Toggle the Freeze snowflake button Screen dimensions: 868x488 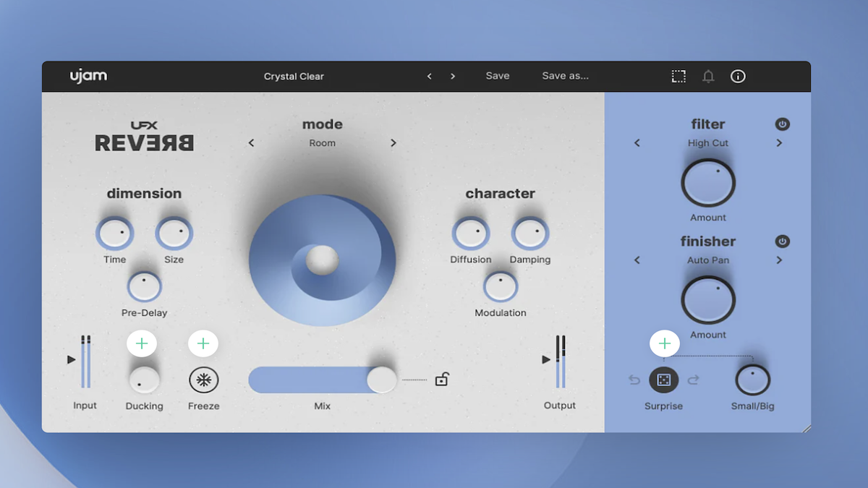(204, 380)
